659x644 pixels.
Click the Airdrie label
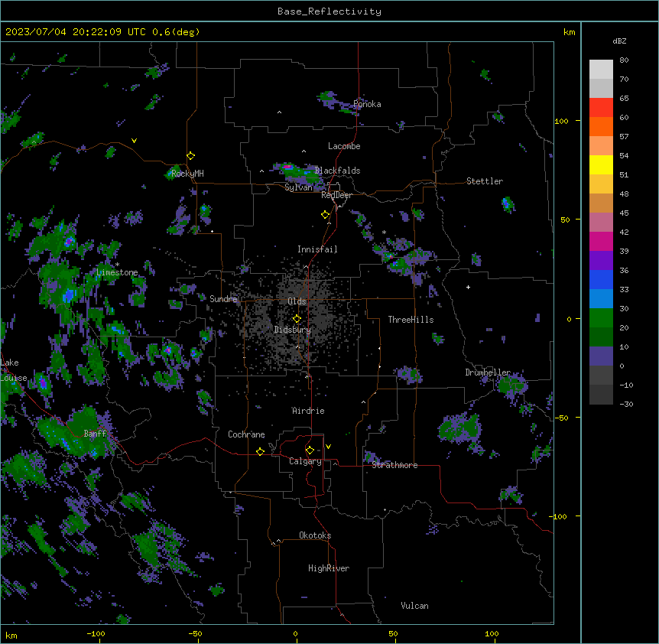[309, 411]
